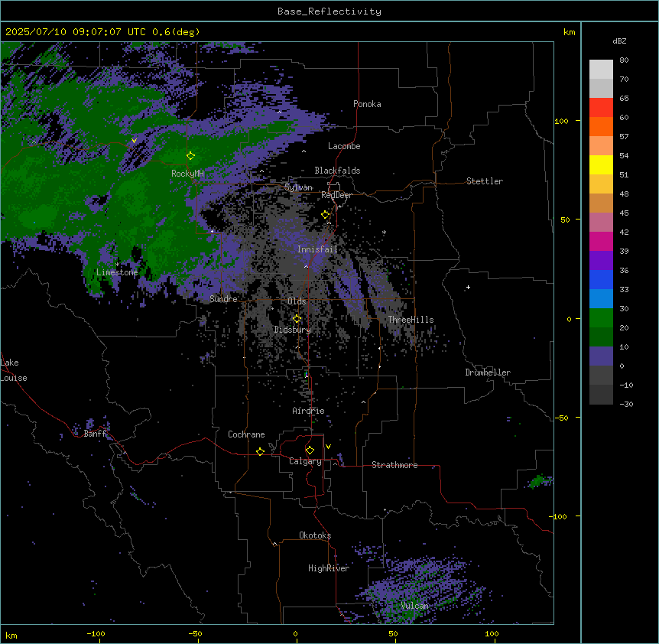The width and height of the screenshot is (659, 644).
Task: Click the Sylvan label
Action: 298,187
